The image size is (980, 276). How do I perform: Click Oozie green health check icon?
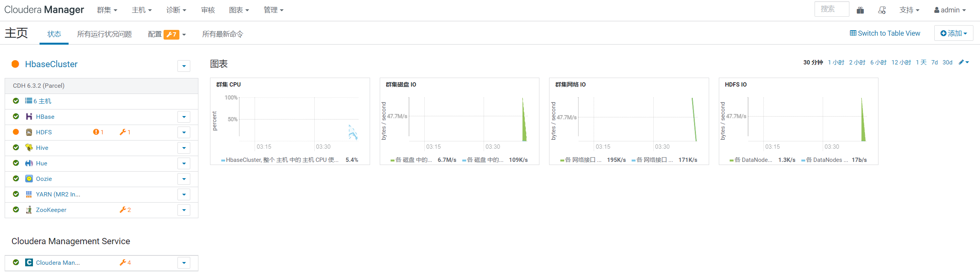pyautogui.click(x=16, y=179)
